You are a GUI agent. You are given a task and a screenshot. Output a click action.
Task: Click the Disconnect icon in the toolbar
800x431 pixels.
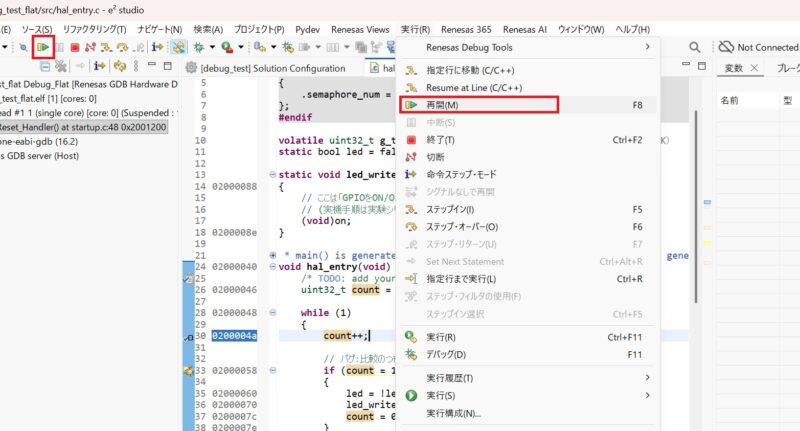(91, 47)
